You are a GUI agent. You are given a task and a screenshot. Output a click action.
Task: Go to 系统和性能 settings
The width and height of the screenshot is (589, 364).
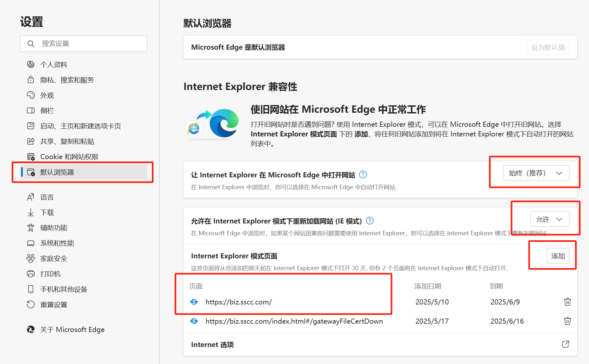coord(84,243)
